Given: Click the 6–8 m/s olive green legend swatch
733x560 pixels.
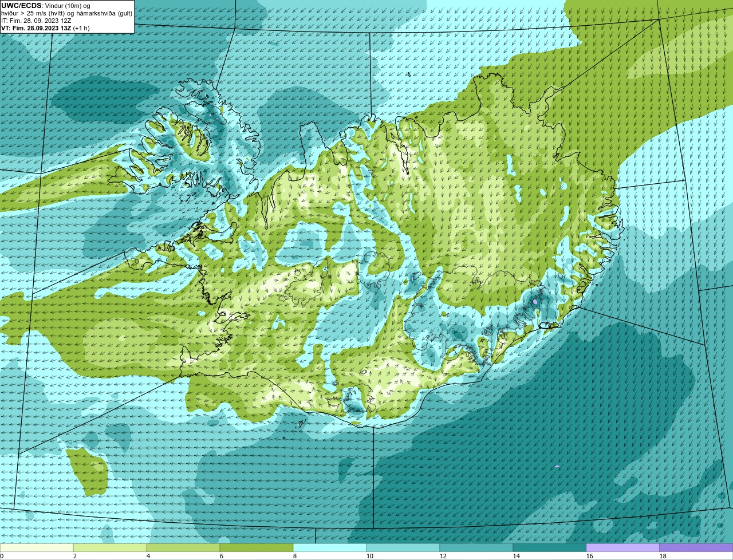Looking at the screenshot, I should click(257, 547).
